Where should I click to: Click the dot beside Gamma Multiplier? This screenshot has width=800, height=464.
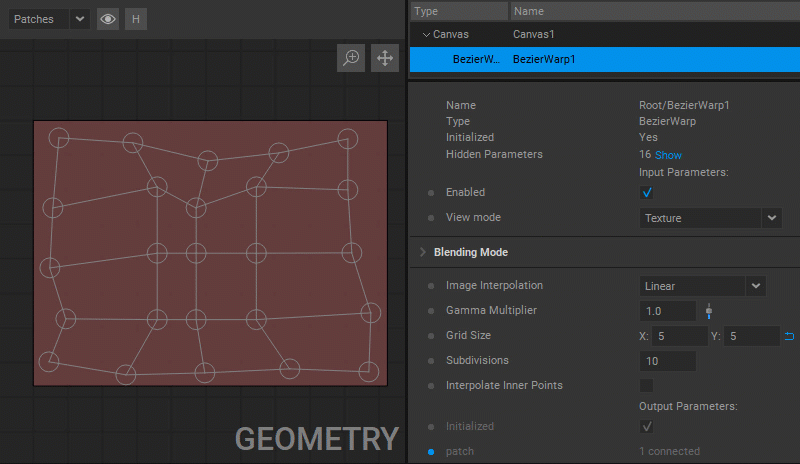tap(431, 311)
